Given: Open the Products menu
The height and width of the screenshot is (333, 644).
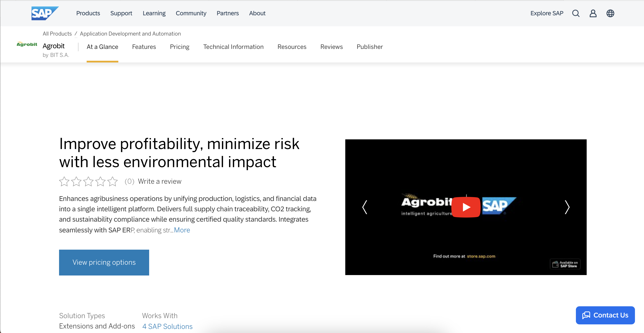Looking at the screenshot, I should 88,13.
